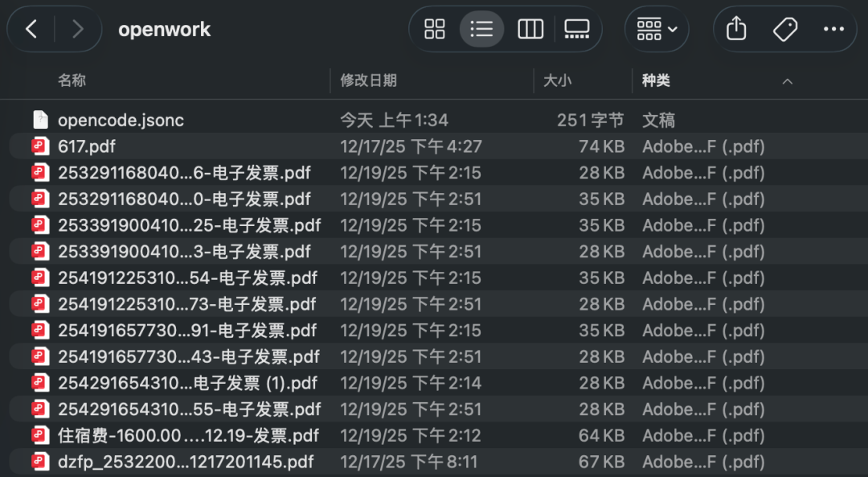Go back using the back arrow

click(31, 30)
